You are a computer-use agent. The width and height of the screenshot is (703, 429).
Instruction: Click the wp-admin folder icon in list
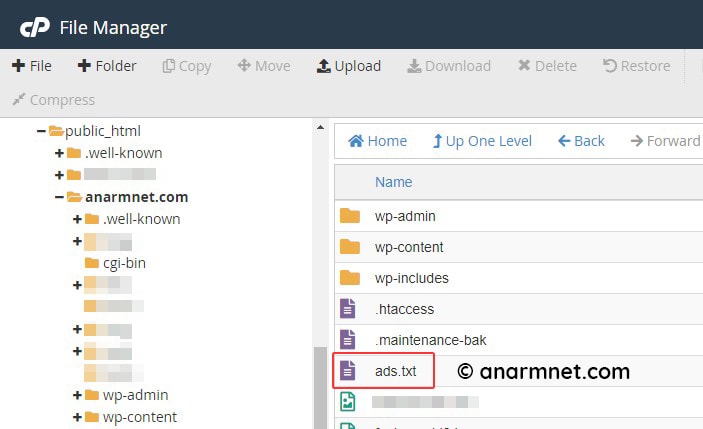tap(349, 216)
